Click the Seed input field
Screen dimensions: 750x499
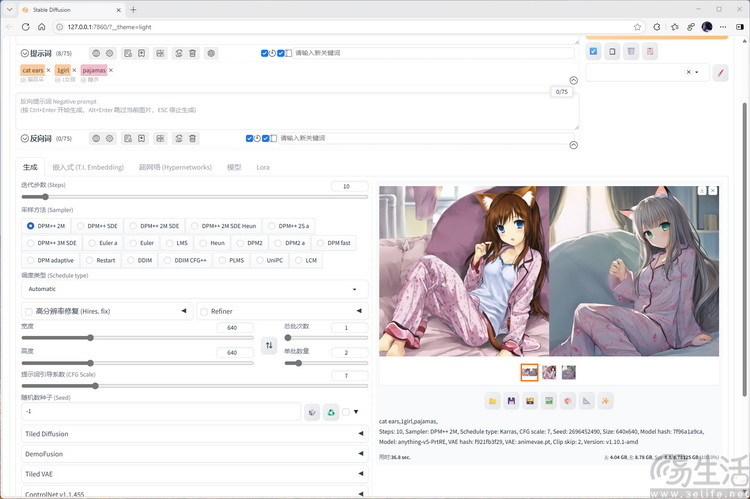[x=161, y=411]
